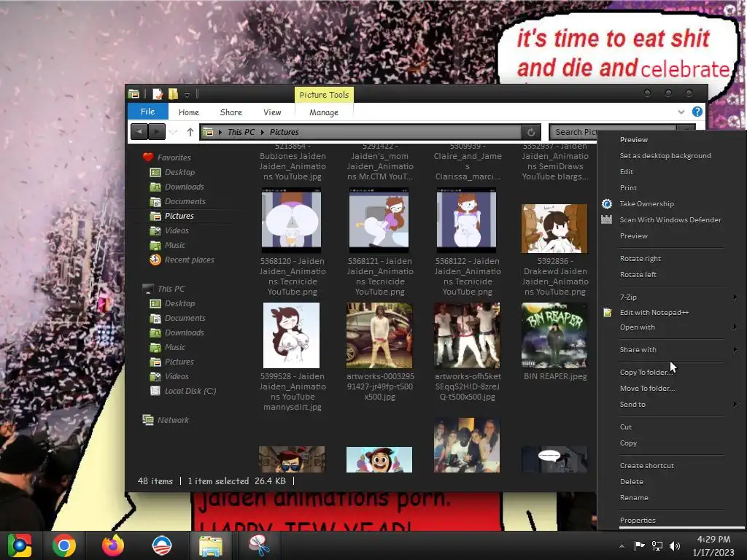Screen dimensions: 747x560
Task: Click the Properties icon in quick access toolbar
Action: pyautogui.click(x=158, y=94)
